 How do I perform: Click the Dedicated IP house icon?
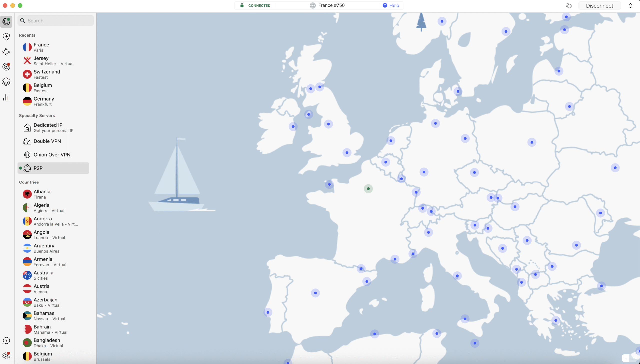click(27, 128)
